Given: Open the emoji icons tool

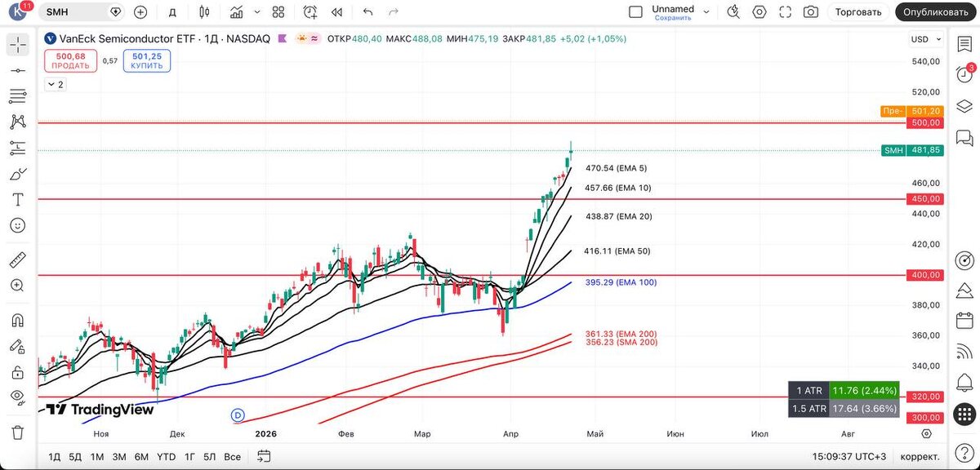Looking at the screenshot, I should pyautogui.click(x=18, y=225).
